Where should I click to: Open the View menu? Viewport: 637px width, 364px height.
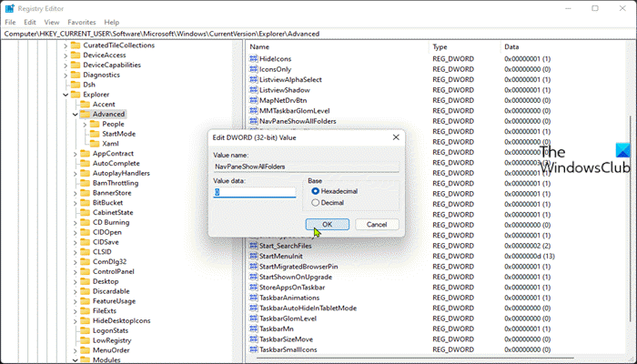pos(52,23)
